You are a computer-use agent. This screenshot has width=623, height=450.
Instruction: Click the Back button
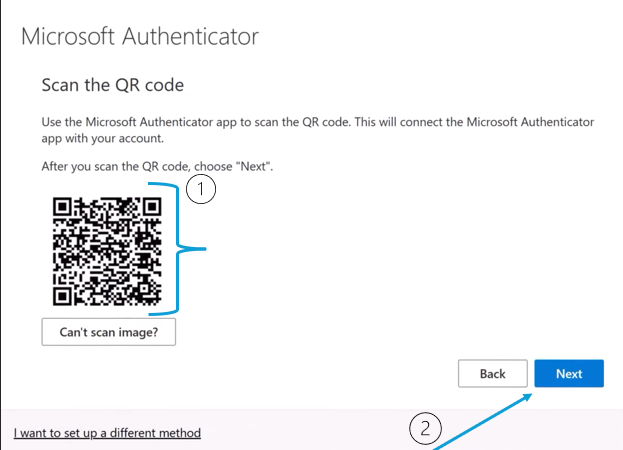tap(492, 373)
